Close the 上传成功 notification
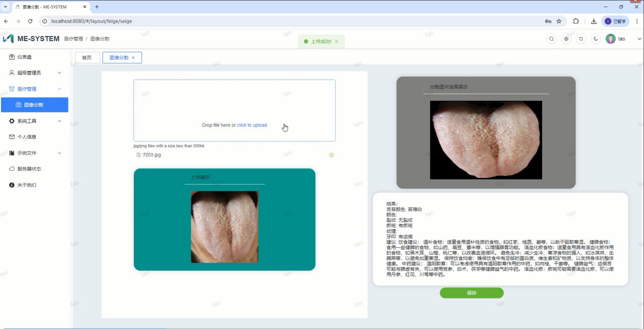 point(337,42)
